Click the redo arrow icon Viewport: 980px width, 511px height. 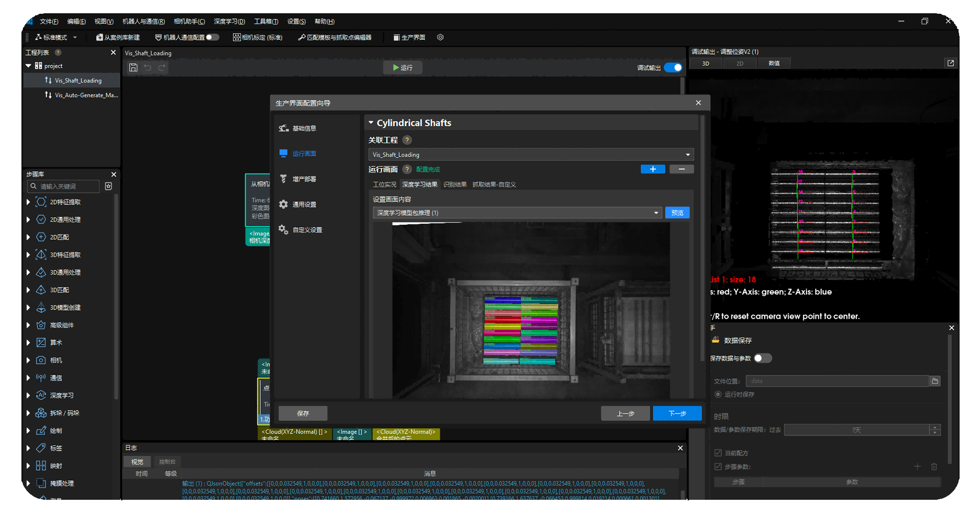[x=162, y=67]
